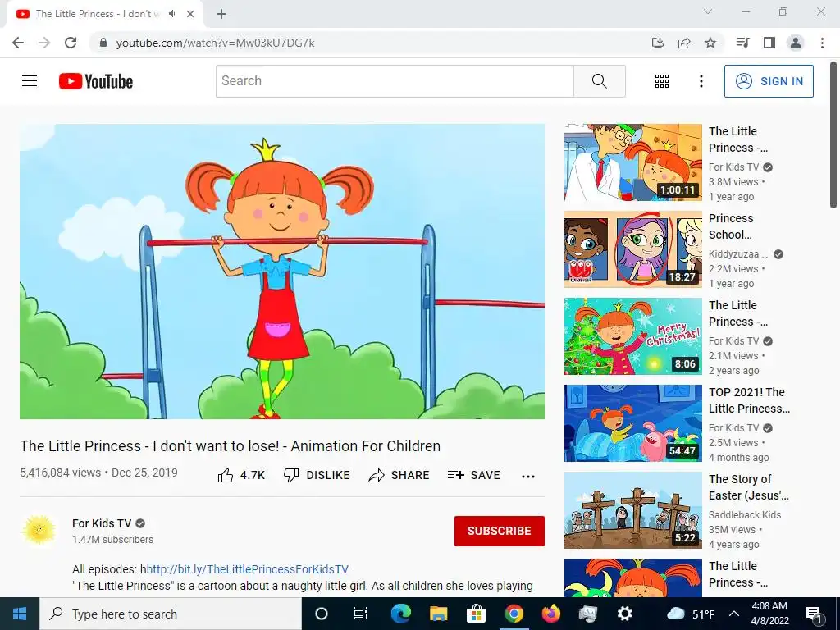This screenshot has height=630, width=840.
Task: Open Task View on taskbar
Action: (x=361, y=614)
